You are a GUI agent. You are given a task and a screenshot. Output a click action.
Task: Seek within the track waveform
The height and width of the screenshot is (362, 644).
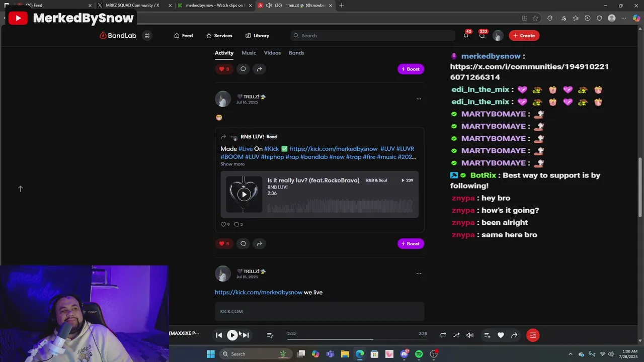(x=340, y=206)
